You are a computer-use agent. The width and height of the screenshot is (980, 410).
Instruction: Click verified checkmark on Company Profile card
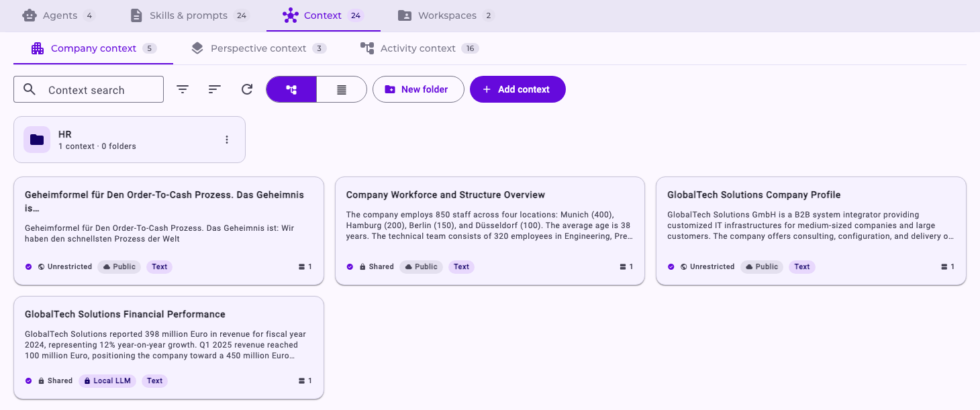[671, 267]
